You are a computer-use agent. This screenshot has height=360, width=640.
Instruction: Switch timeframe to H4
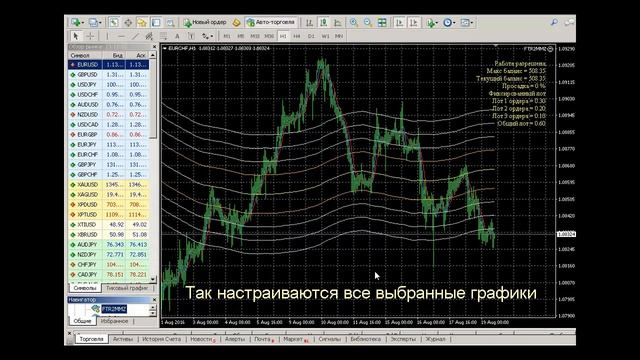pos(297,36)
